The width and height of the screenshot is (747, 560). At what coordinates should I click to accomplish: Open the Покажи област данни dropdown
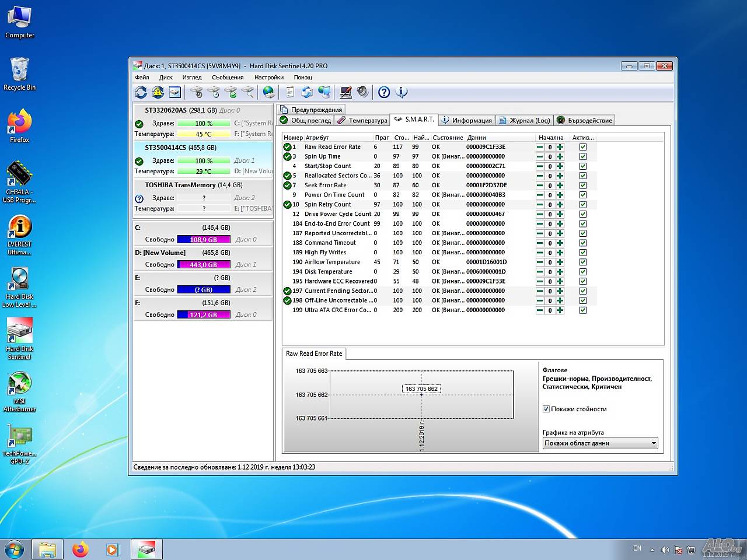pyautogui.click(x=600, y=443)
